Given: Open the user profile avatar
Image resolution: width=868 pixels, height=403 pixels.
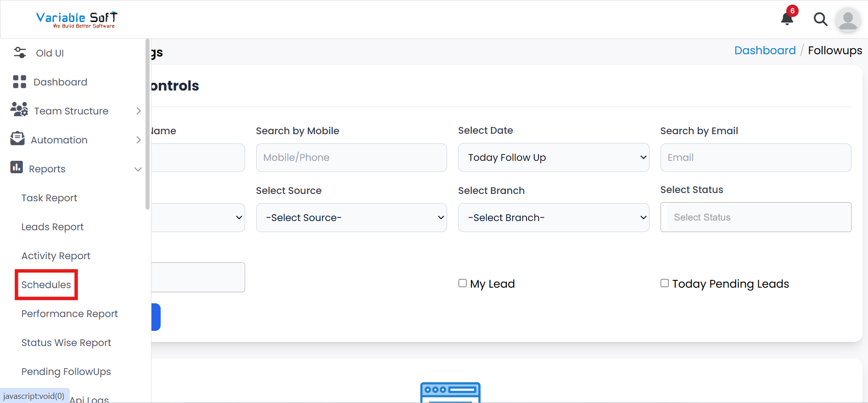Looking at the screenshot, I should click(x=847, y=20).
